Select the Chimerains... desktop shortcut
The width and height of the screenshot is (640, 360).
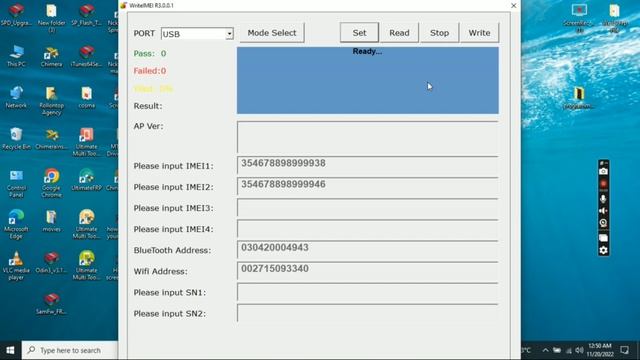click(51, 138)
